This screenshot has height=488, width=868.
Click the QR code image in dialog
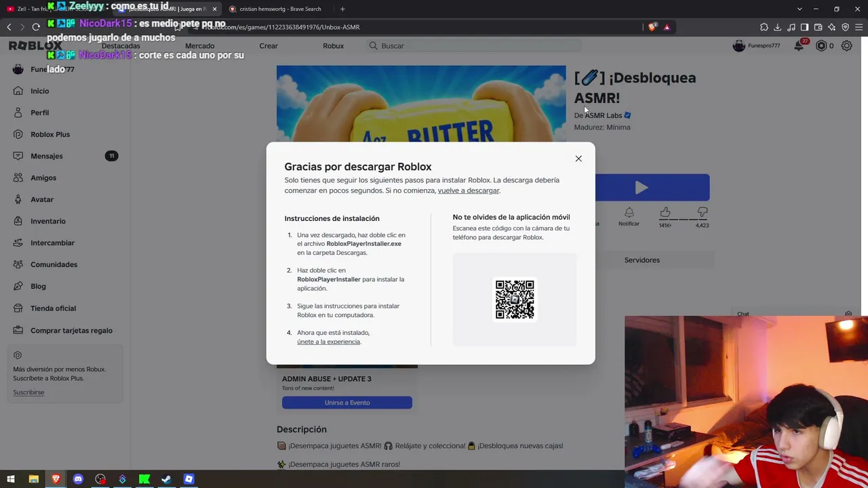(515, 300)
